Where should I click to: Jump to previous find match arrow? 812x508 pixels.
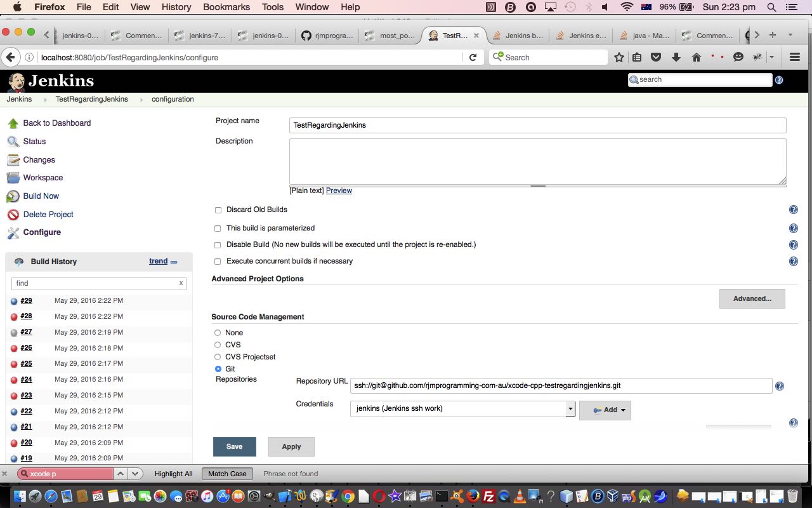(x=121, y=474)
